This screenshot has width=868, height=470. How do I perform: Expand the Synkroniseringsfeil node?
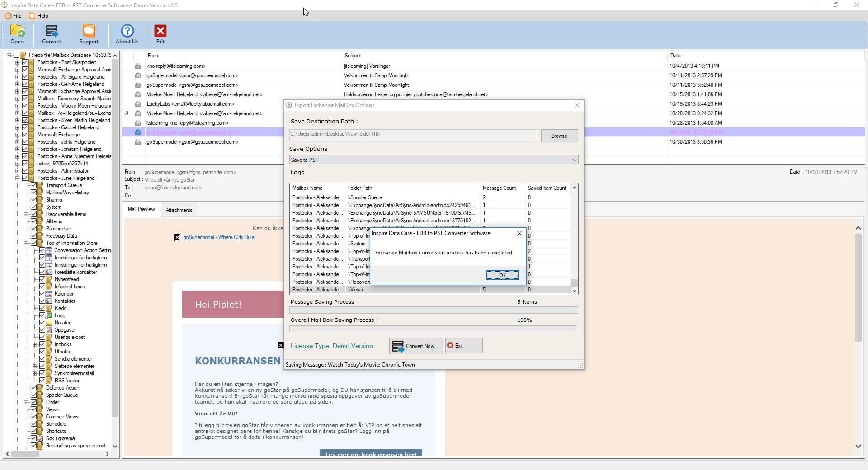tap(34, 373)
